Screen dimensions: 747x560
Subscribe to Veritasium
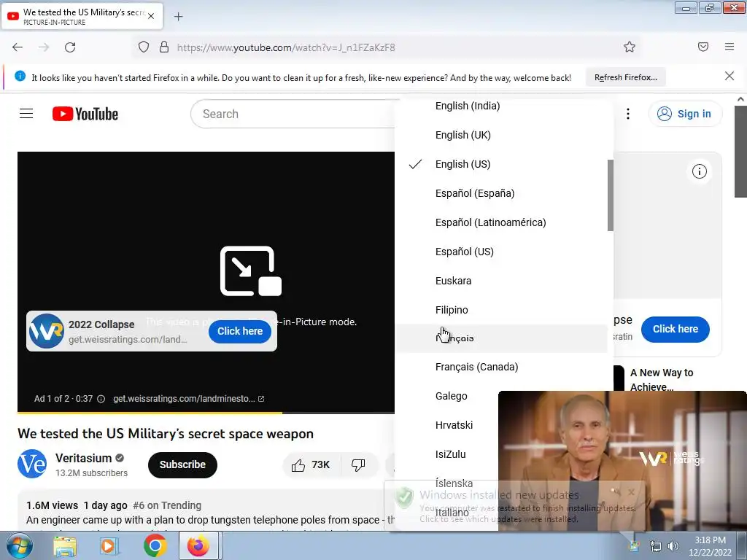click(182, 464)
